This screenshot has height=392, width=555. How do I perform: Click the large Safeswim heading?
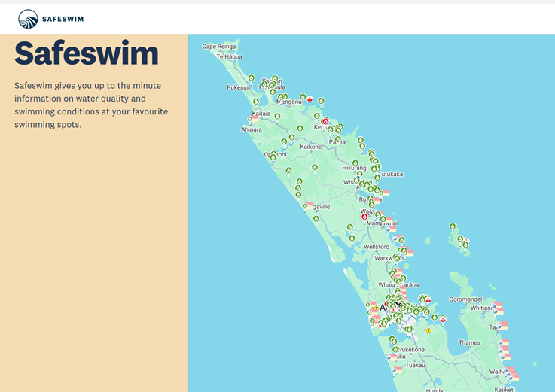87,53
